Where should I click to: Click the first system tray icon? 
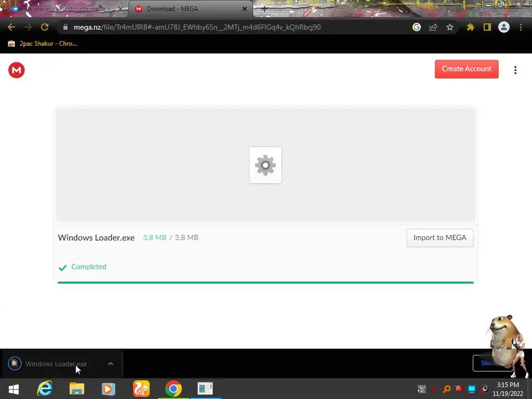point(421,389)
